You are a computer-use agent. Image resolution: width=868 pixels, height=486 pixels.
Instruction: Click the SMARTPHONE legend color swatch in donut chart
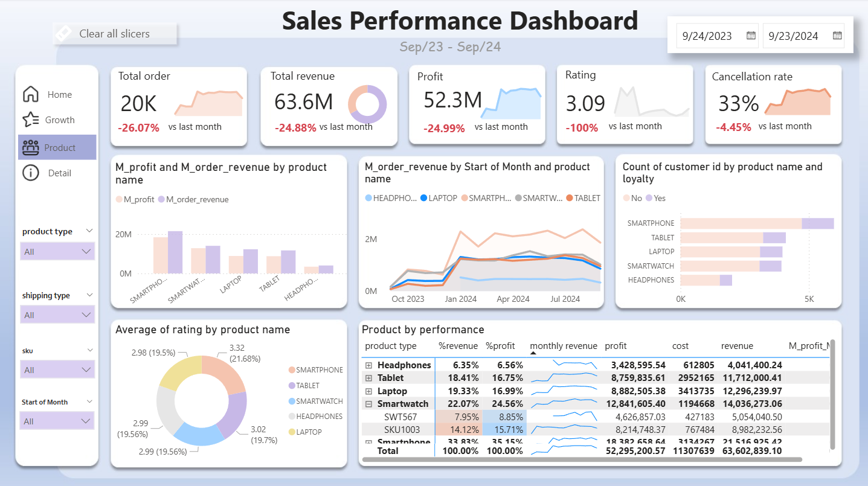[x=292, y=370]
